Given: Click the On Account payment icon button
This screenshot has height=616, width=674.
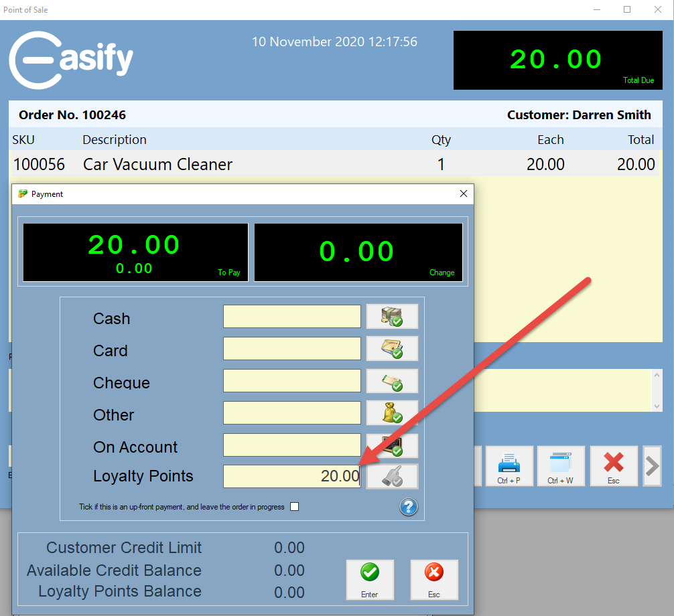Looking at the screenshot, I should 392,445.
